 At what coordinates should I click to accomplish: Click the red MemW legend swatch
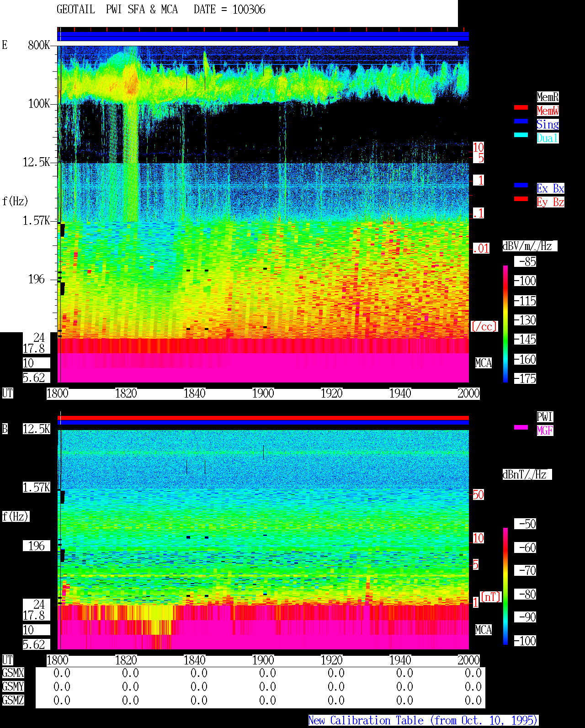[x=521, y=107]
